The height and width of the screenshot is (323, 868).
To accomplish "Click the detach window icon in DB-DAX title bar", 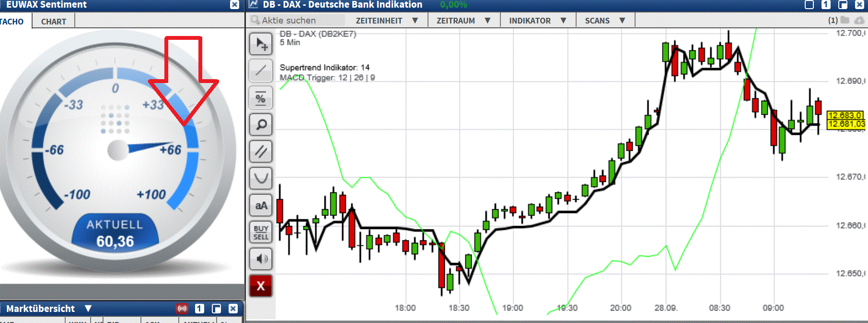I will point(843,5).
